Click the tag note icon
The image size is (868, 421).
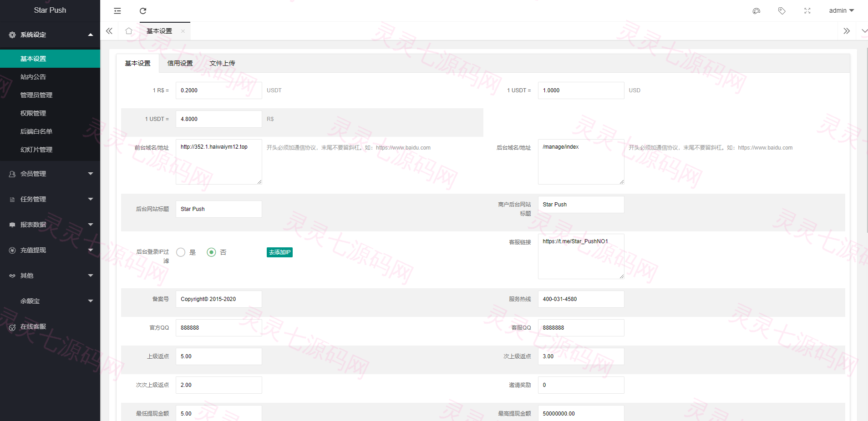click(x=782, y=11)
